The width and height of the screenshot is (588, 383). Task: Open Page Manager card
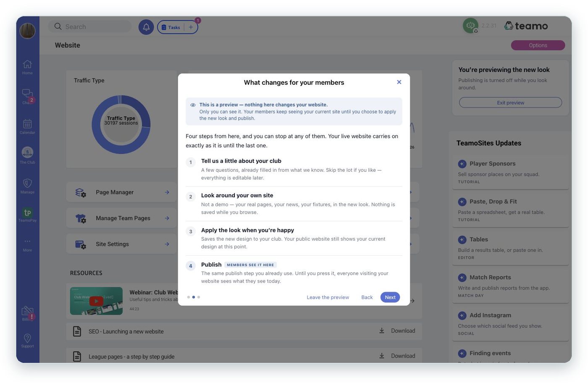point(122,192)
